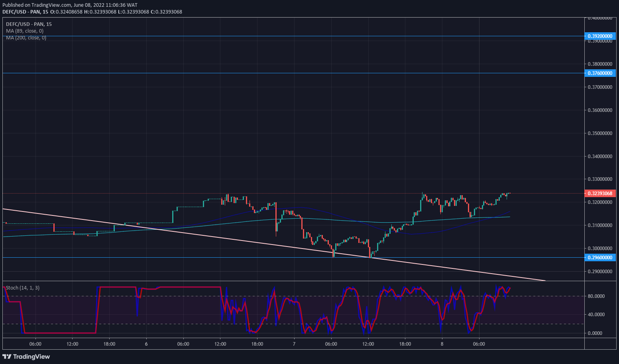Click the current price label 0.32393068
Image resolution: width=619 pixels, height=364 pixels.
coord(600,193)
